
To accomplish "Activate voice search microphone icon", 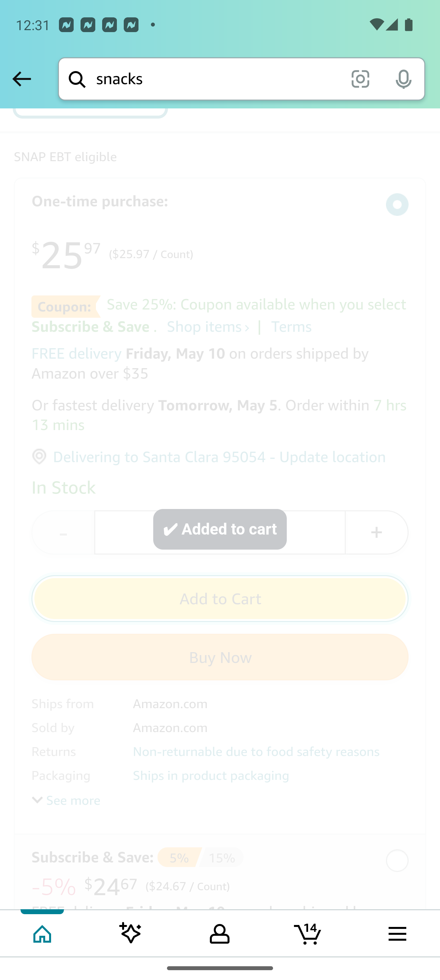I will coord(403,79).
